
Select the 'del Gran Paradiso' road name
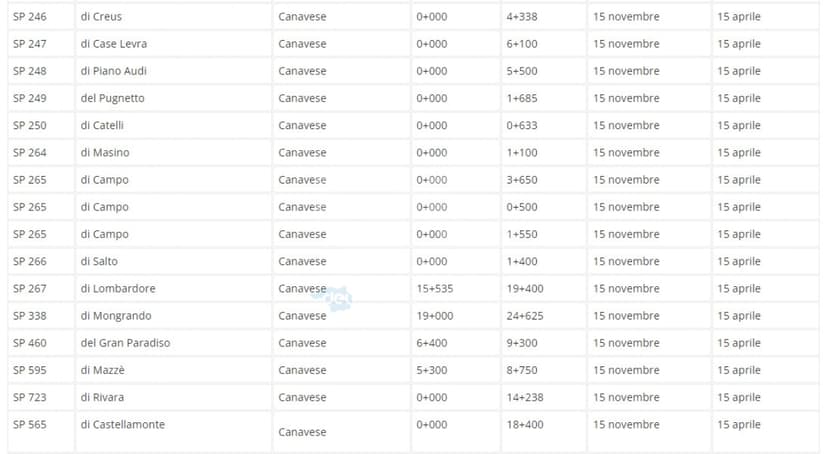coord(125,342)
